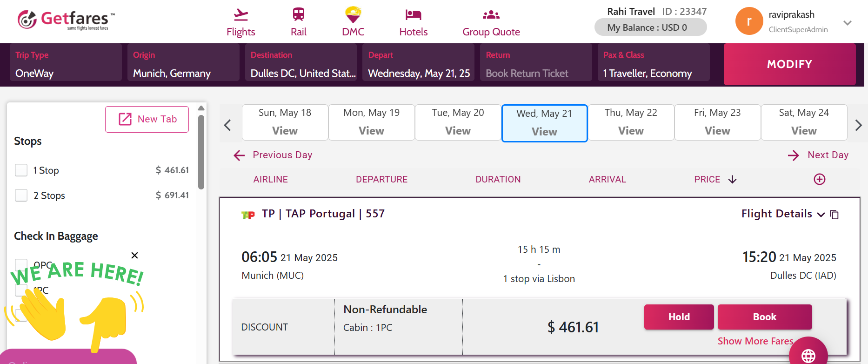Expand the Flight Details section
This screenshot has width=868, height=364.
782,214
